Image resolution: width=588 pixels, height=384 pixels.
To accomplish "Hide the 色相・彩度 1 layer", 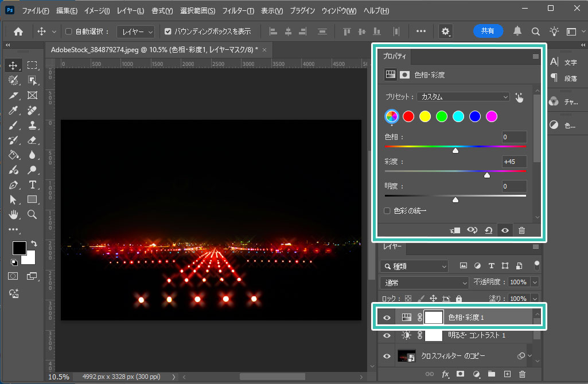I will click(387, 318).
